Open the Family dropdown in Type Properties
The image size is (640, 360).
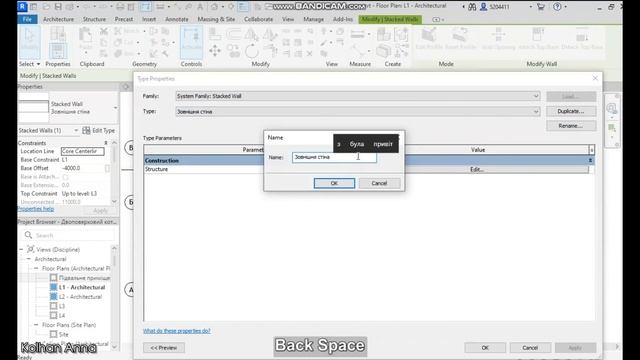[x=536, y=96]
